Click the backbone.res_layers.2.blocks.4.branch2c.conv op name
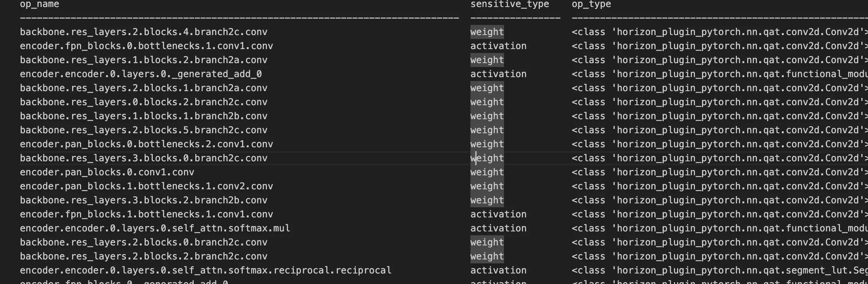 [x=143, y=32]
